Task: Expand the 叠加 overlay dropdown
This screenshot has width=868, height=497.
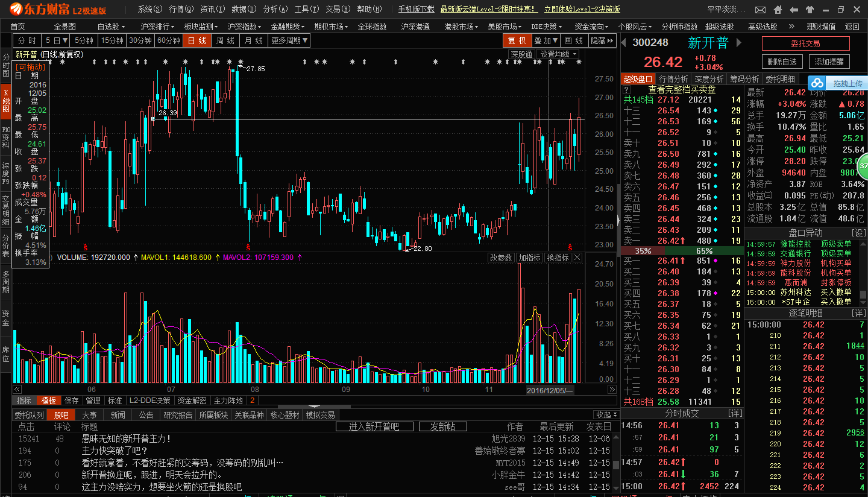Action: click(545, 40)
